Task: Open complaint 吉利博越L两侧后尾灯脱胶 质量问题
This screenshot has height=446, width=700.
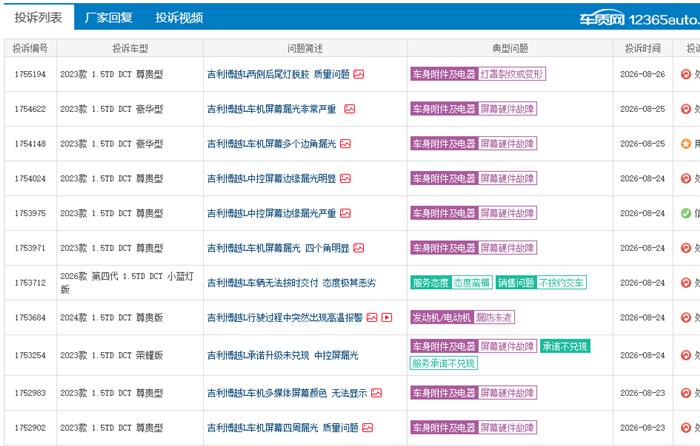Action: [x=278, y=74]
